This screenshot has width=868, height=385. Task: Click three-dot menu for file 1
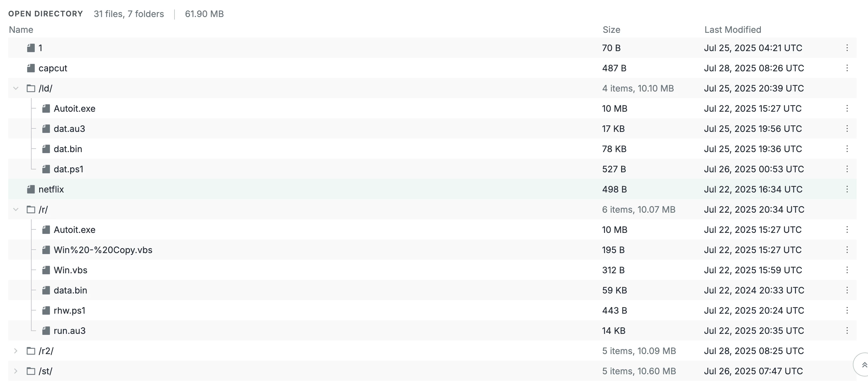tap(847, 48)
